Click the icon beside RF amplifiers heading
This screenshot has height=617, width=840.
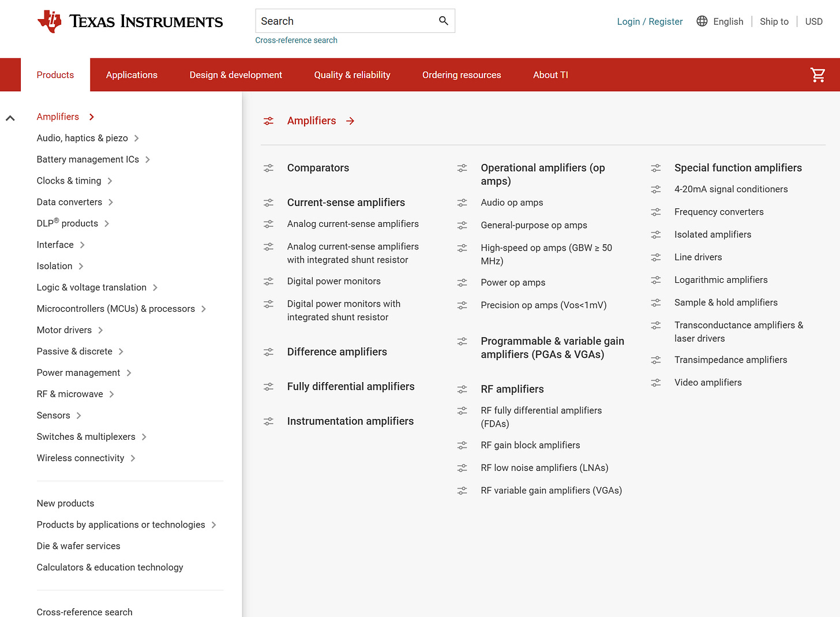coord(462,389)
